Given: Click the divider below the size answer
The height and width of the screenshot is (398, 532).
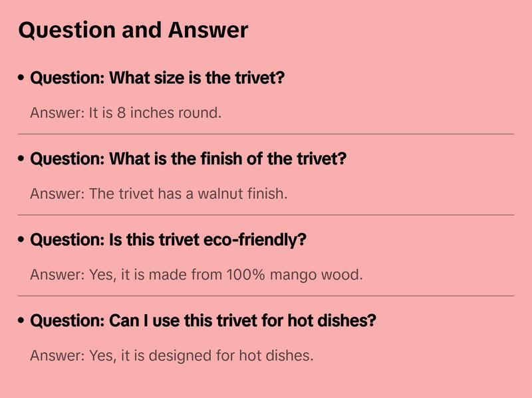Looking at the screenshot, I should (x=266, y=134).
